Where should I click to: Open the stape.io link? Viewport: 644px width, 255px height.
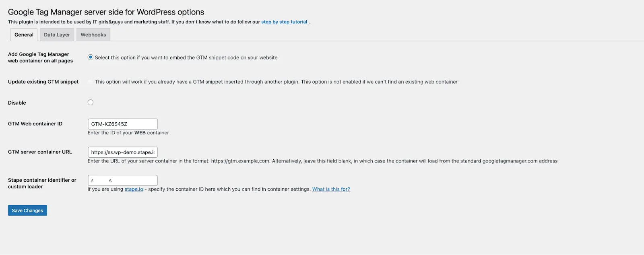pyautogui.click(x=134, y=189)
